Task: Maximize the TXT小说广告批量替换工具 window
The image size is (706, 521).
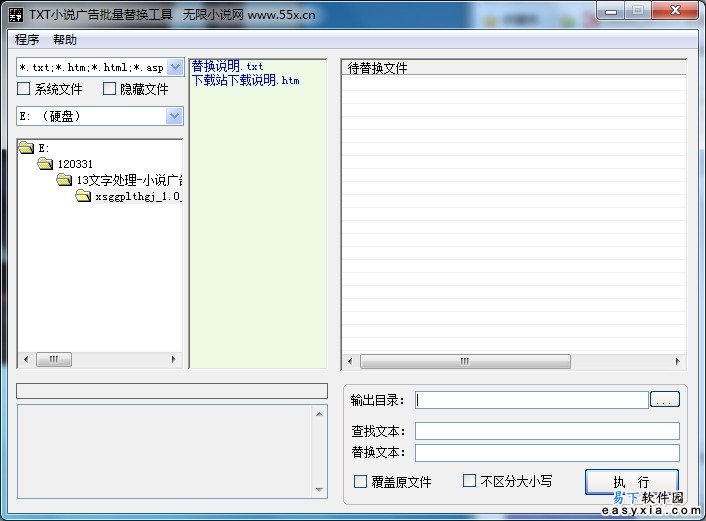Action: click(638, 11)
